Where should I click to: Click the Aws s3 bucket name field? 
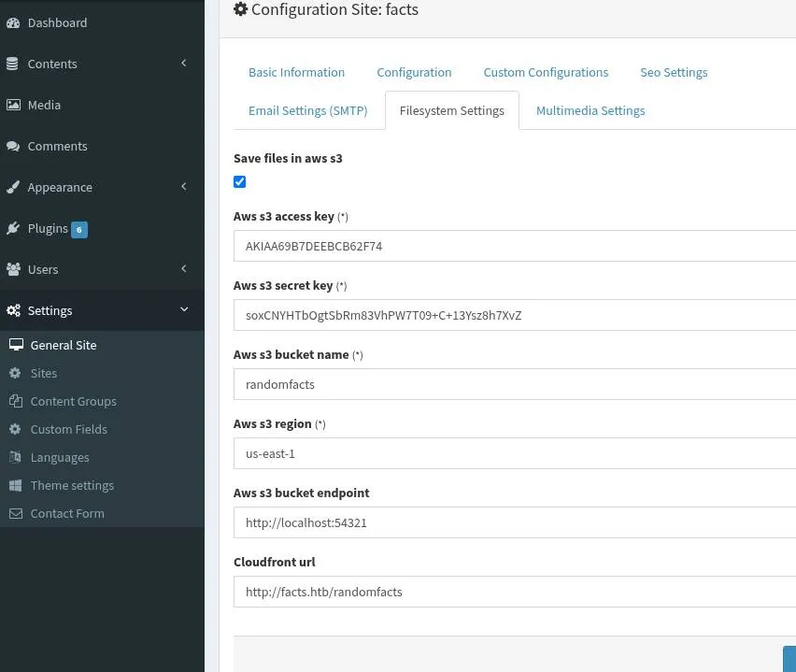[514, 384]
